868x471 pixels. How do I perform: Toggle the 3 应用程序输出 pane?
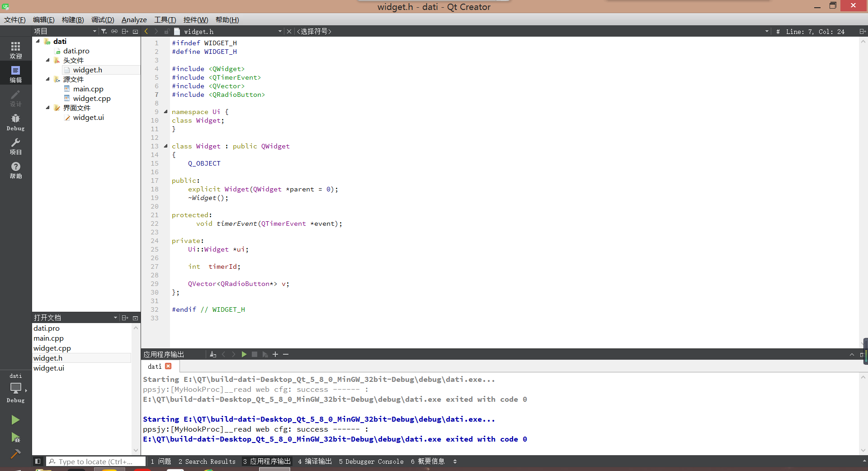click(x=267, y=461)
